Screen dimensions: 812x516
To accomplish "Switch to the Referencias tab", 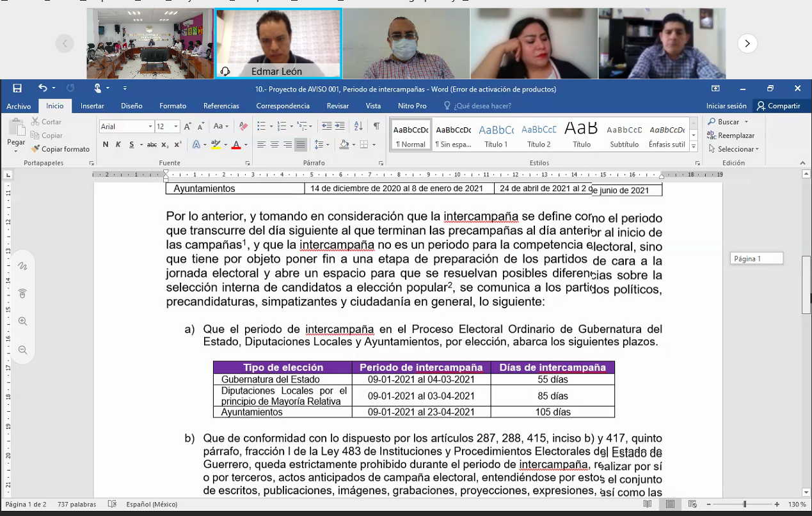I will coord(221,106).
